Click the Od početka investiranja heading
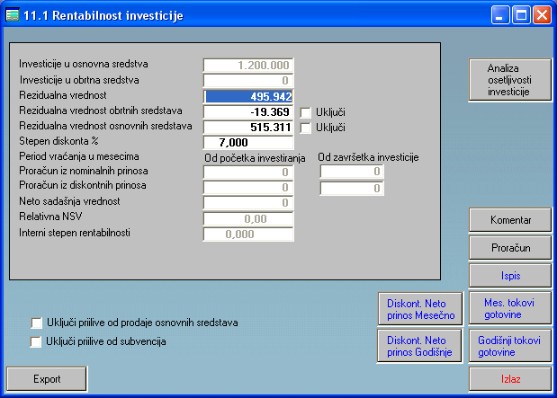Image resolution: width=557 pixels, height=398 pixels. pyautogui.click(x=255, y=158)
